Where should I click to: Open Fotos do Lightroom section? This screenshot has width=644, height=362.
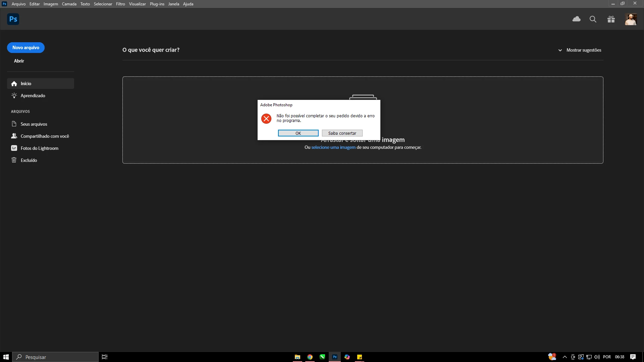pyautogui.click(x=39, y=148)
